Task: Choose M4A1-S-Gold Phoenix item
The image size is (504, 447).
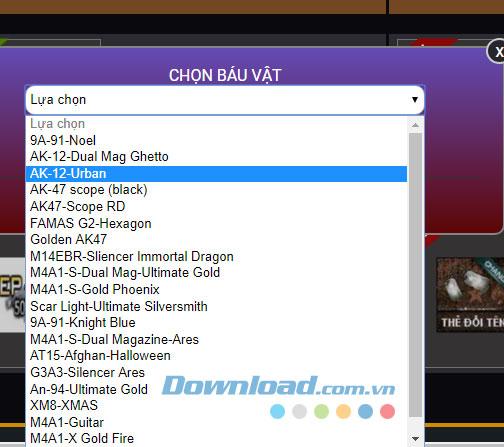Action: point(216,289)
